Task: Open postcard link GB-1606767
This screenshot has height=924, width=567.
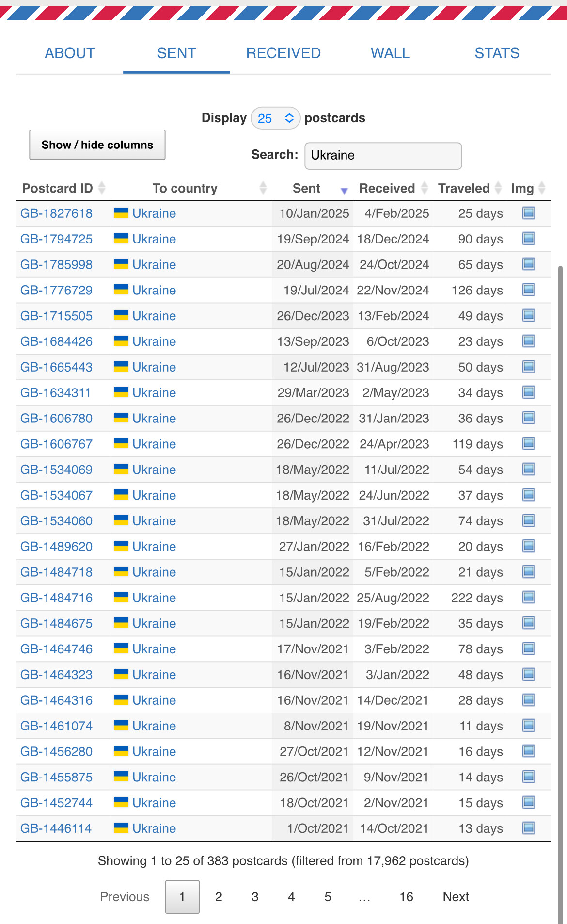Action: (56, 444)
